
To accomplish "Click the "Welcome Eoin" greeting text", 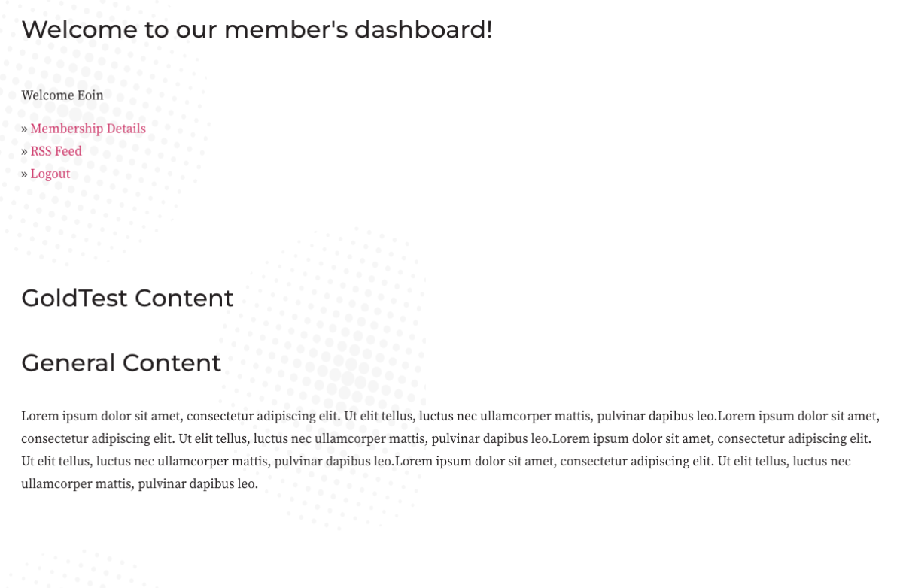I will click(62, 95).
